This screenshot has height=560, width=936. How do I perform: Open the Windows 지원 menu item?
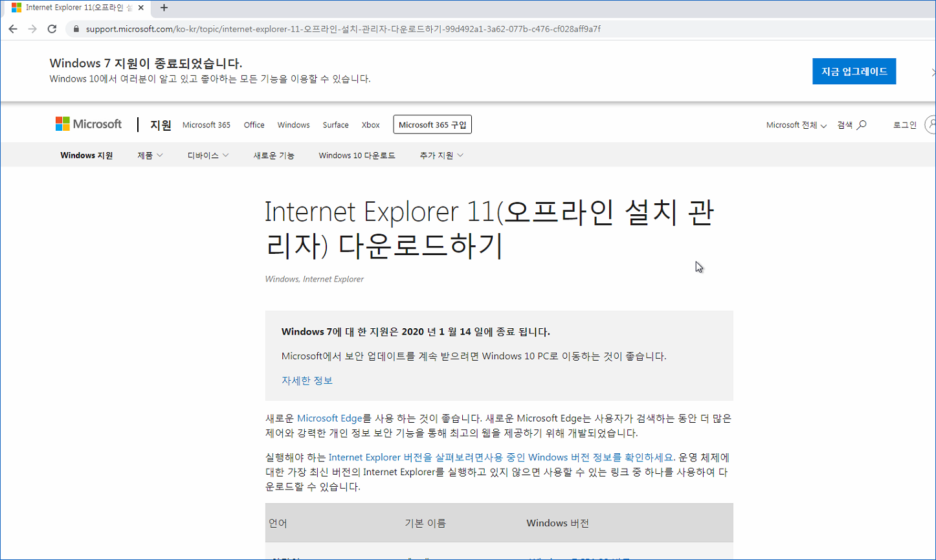(x=87, y=155)
